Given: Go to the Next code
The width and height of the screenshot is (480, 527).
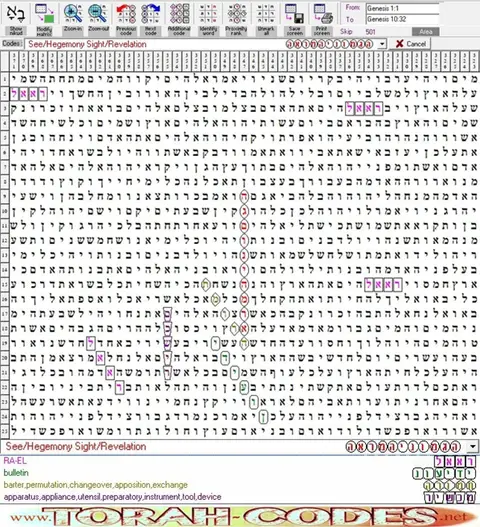Looking at the screenshot, I should pyautogui.click(x=151, y=19).
